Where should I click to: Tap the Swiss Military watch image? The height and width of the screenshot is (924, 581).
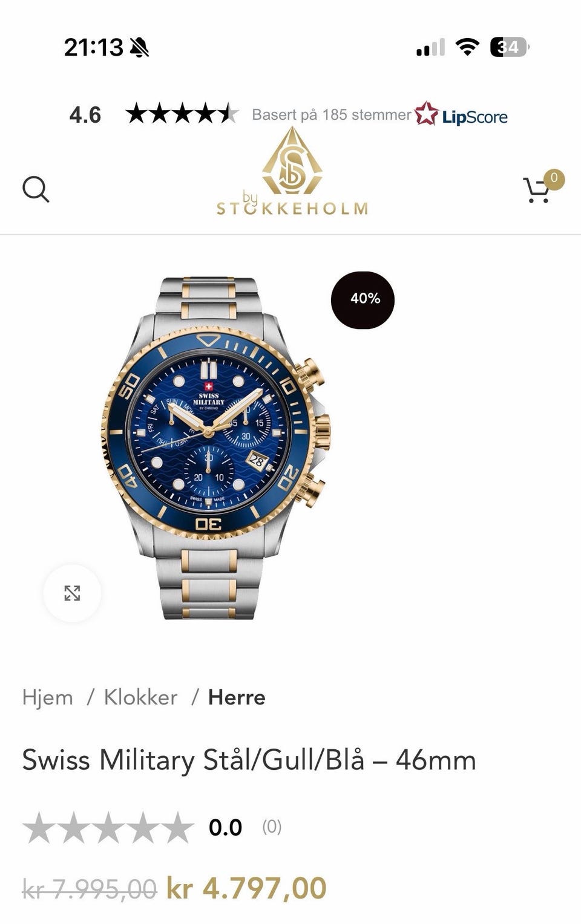pyautogui.click(x=216, y=448)
